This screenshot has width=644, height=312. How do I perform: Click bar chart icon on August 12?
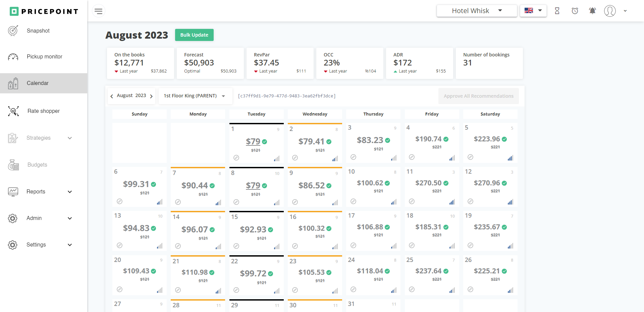tap(510, 202)
